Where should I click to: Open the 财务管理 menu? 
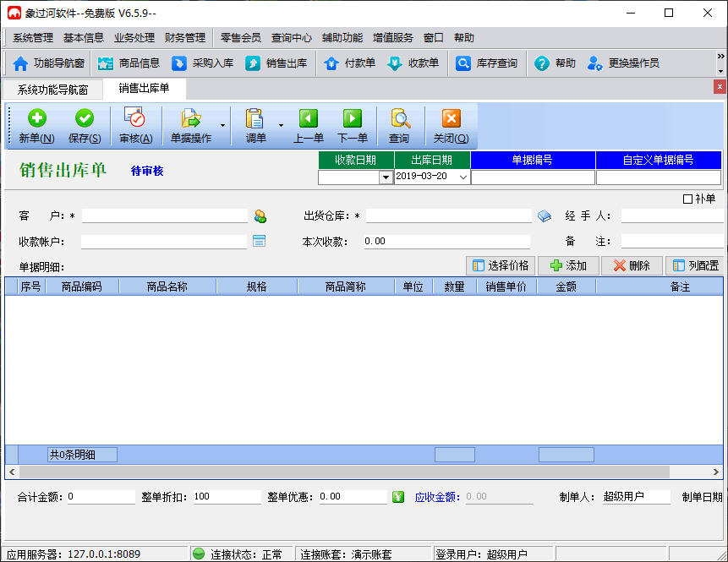[x=185, y=38]
